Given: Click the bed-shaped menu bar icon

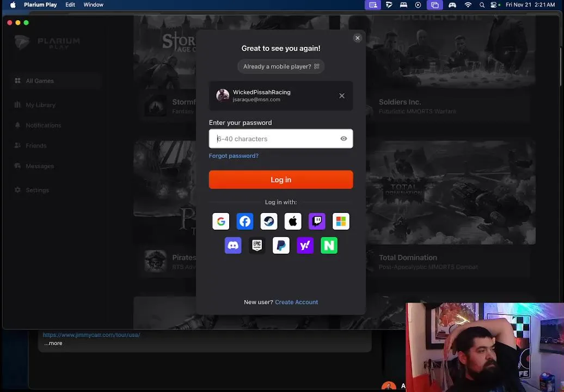Looking at the screenshot, I should tap(403, 5).
